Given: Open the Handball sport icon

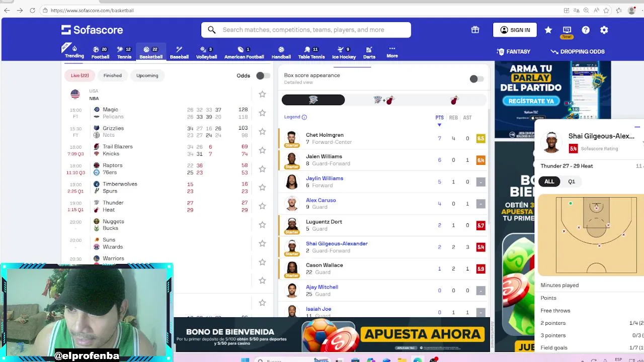Looking at the screenshot, I should [x=281, y=52].
